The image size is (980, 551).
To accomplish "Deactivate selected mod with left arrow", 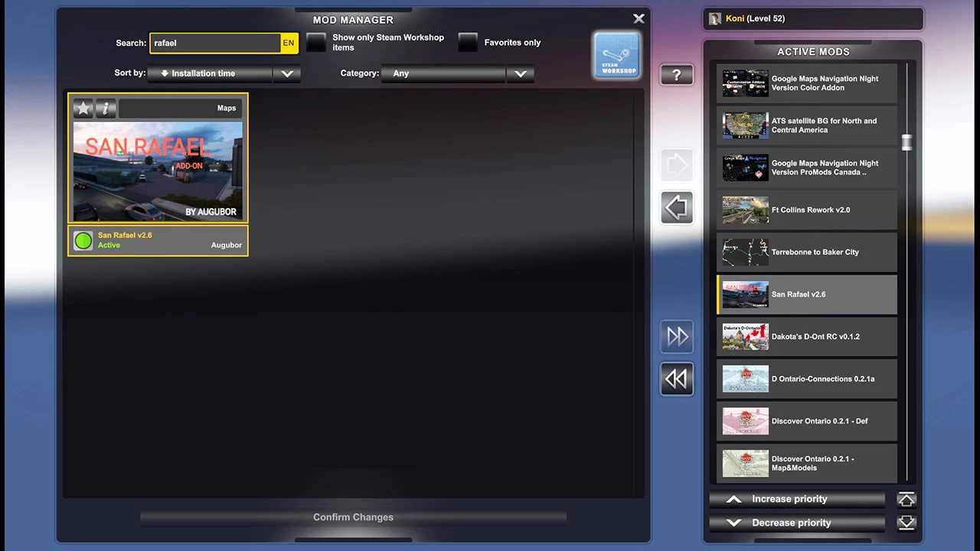I will click(x=677, y=207).
